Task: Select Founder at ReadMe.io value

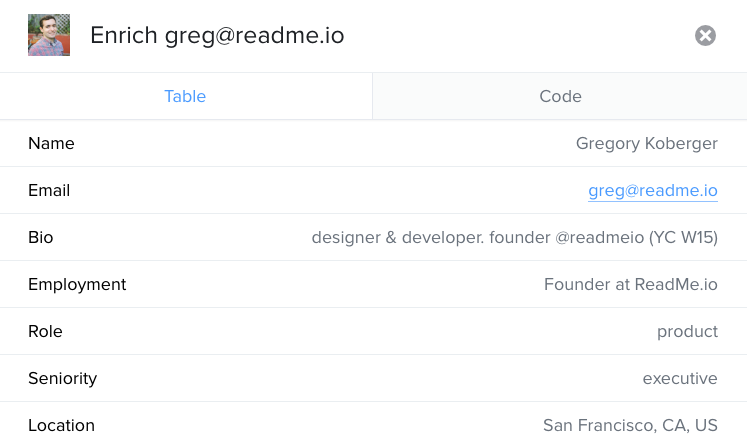Action: pyautogui.click(x=631, y=285)
